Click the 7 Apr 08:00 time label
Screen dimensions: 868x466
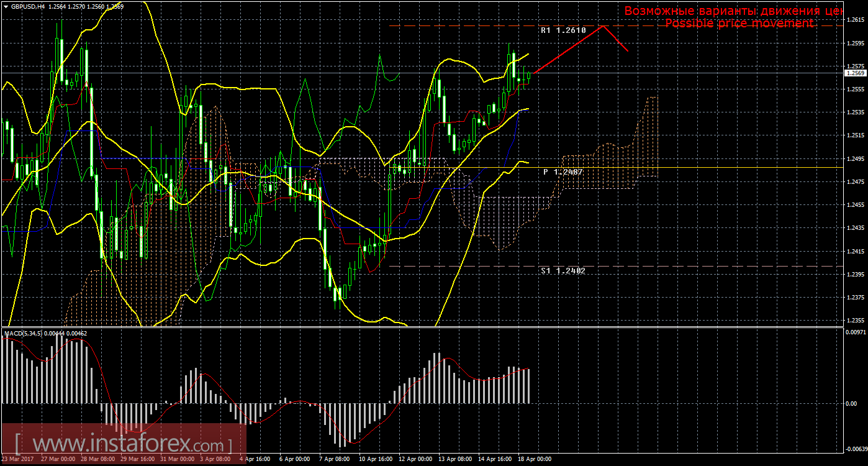click(334, 459)
